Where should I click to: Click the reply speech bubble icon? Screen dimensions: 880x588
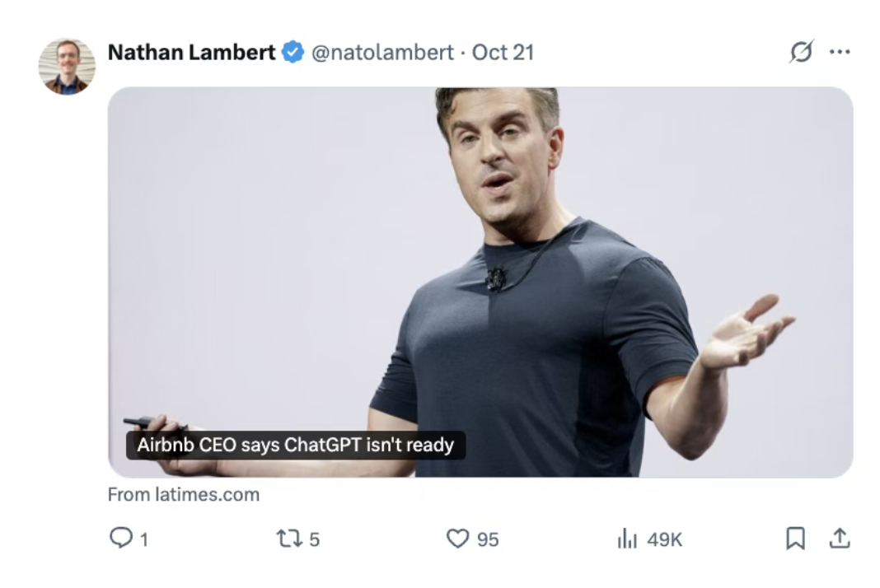(x=120, y=539)
